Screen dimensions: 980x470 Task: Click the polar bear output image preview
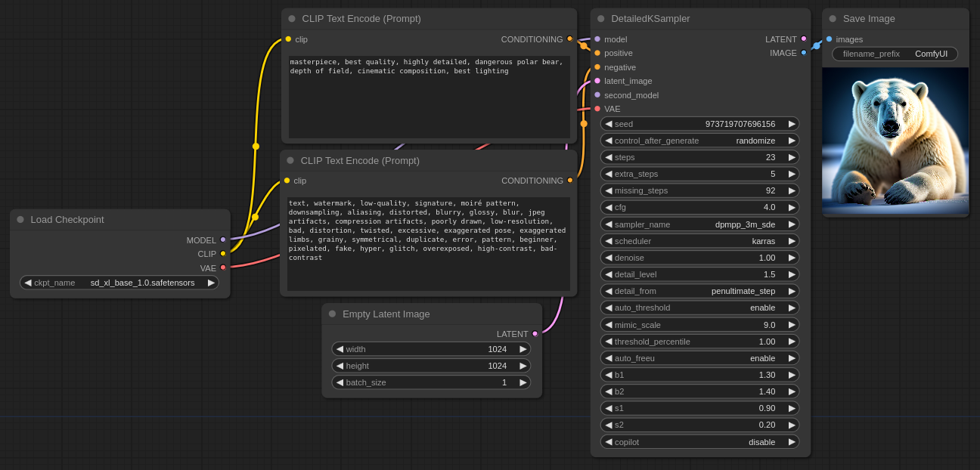[895, 141]
